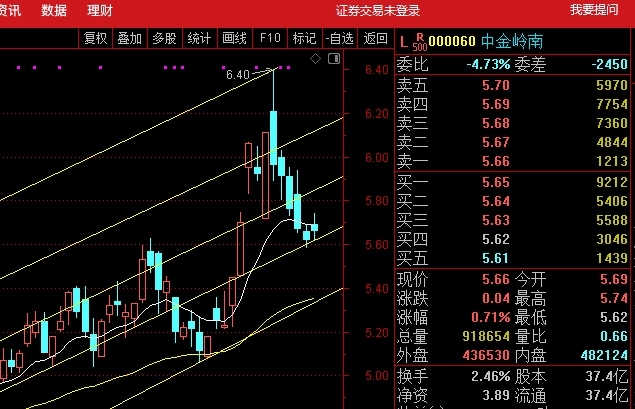Screen dimensions: 635x409
Task: Open the 资讯 menu
Action: pyautogui.click(x=10, y=11)
